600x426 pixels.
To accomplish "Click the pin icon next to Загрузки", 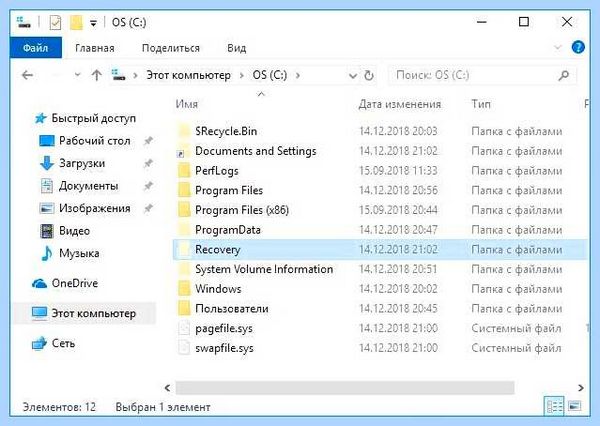I will [x=148, y=163].
